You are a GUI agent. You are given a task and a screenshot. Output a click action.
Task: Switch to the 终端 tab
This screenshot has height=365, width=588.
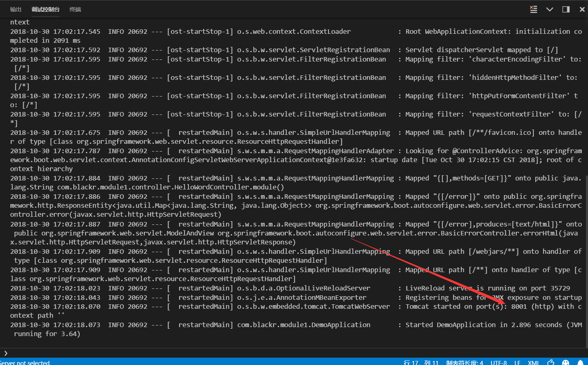pyautogui.click(x=75, y=9)
